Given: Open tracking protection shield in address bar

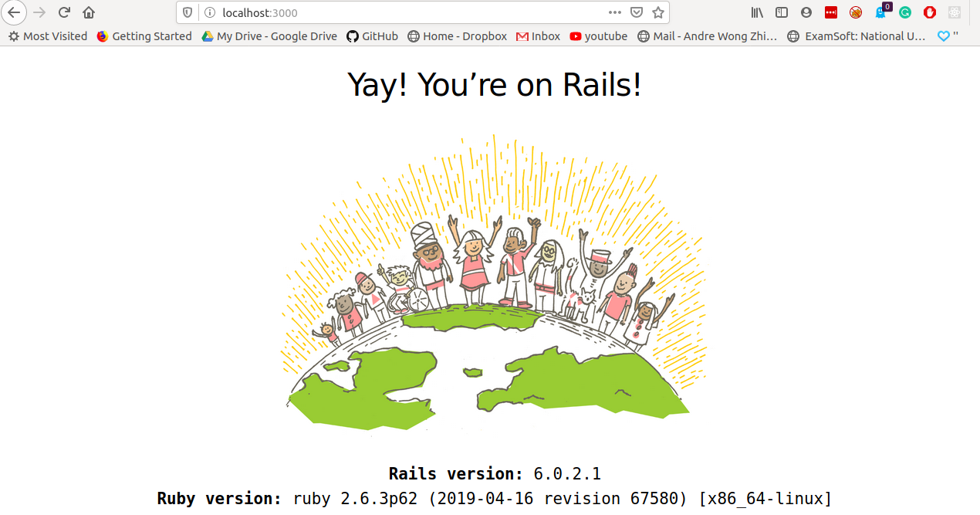Looking at the screenshot, I should pyautogui.click(x=188, y=12).
